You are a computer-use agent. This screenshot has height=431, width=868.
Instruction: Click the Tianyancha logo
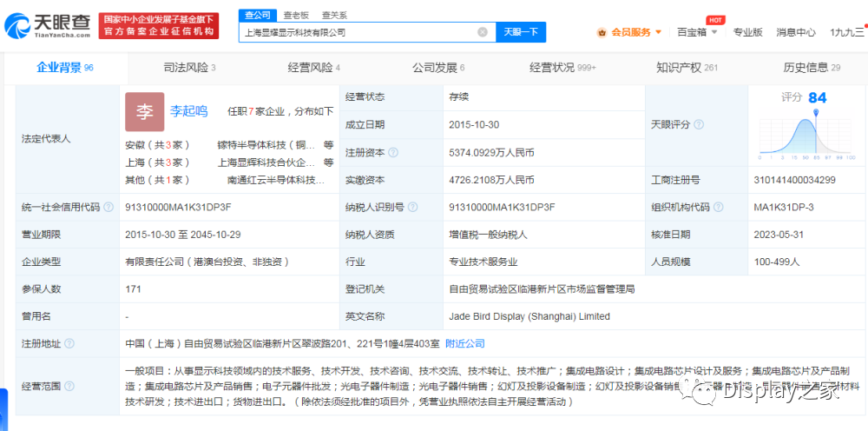48,25
